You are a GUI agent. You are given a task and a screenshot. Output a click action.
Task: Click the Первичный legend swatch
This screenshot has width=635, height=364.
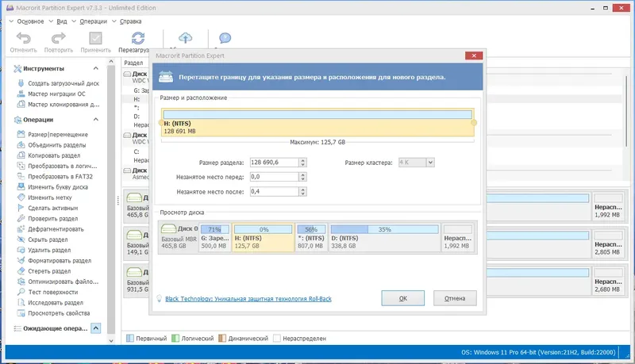click(130, 338)
